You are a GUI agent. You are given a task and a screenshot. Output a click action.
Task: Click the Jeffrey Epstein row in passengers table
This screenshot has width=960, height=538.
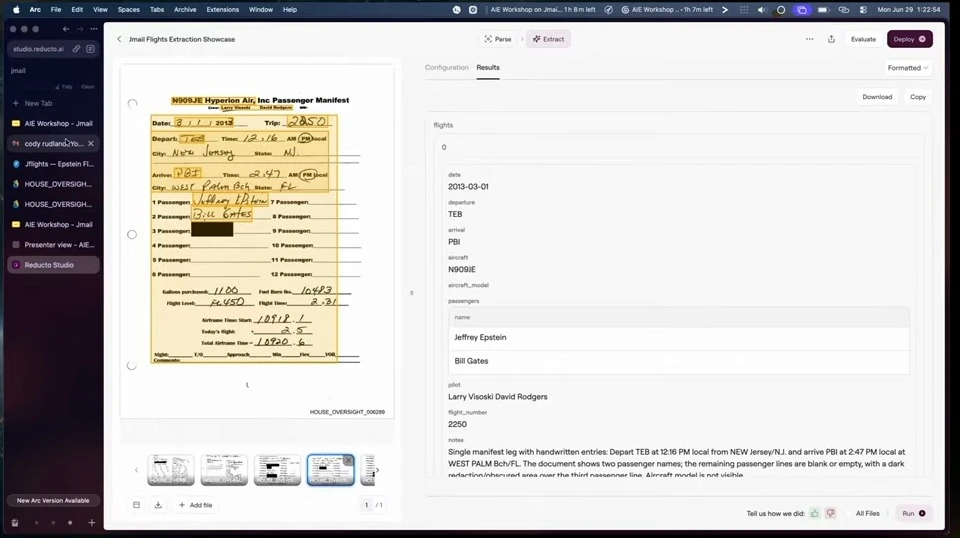click(678, 337)
